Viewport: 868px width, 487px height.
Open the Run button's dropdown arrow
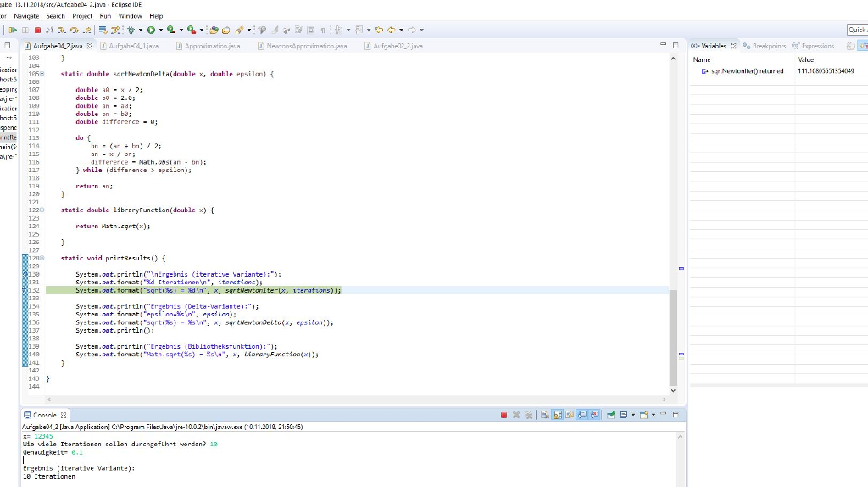tap(159, 30)
